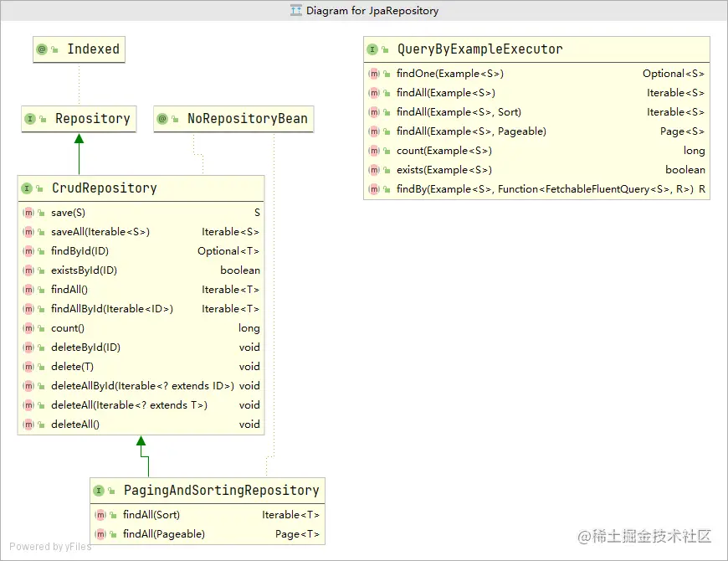
Task: Click the method icon next to findById(ID)
Action: 28,251
